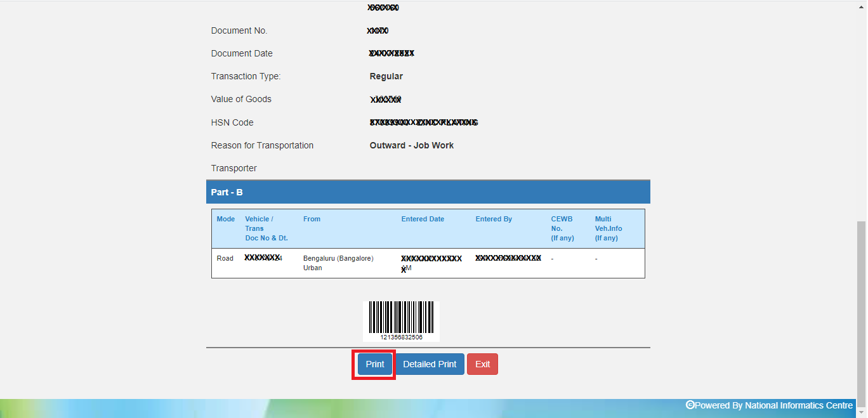Click the Reason for Transportation value Outward - Job Work
Screen dimensions: 868x418
tap(412, 145)
